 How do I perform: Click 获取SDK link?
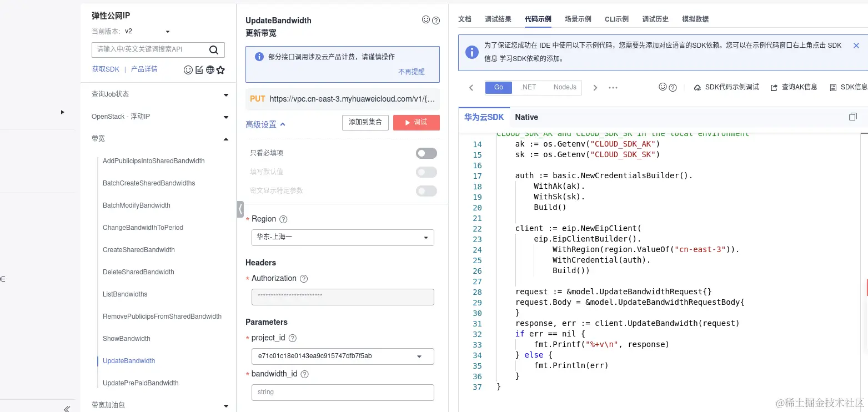(106, 69)
